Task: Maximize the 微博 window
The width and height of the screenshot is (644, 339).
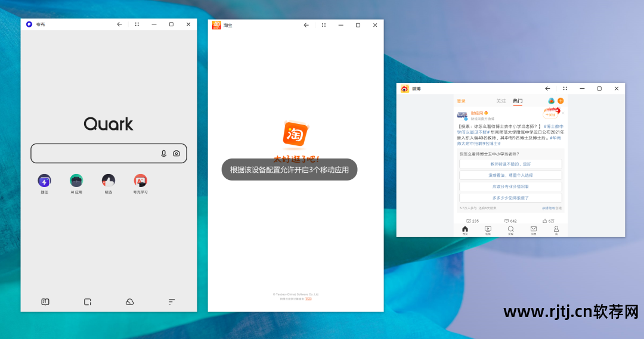Action: (599, 88)
